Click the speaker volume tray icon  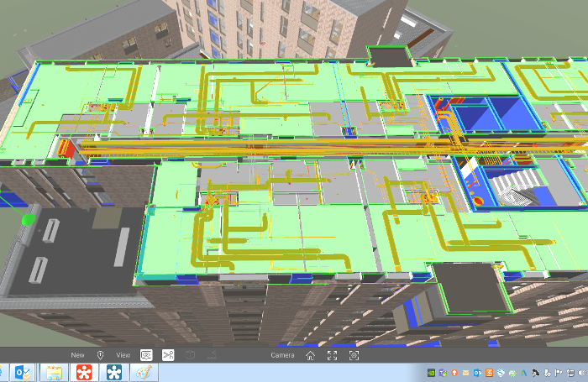pos(581,373)
